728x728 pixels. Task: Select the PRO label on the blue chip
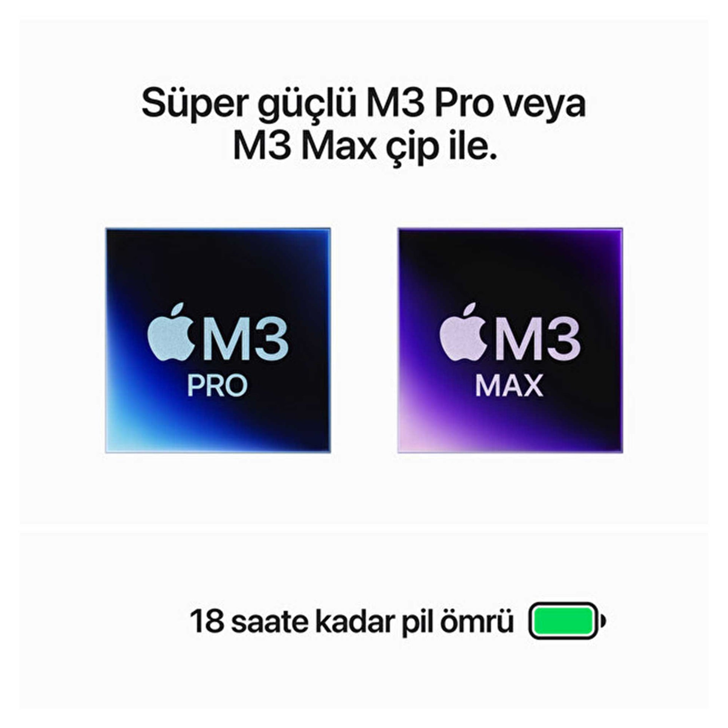217,385
